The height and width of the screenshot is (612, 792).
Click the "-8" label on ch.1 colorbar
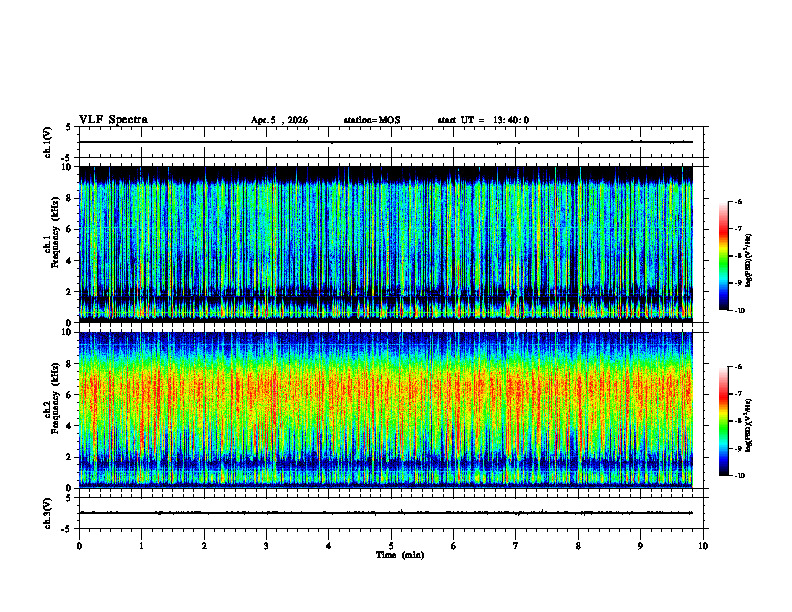[738, 256]
